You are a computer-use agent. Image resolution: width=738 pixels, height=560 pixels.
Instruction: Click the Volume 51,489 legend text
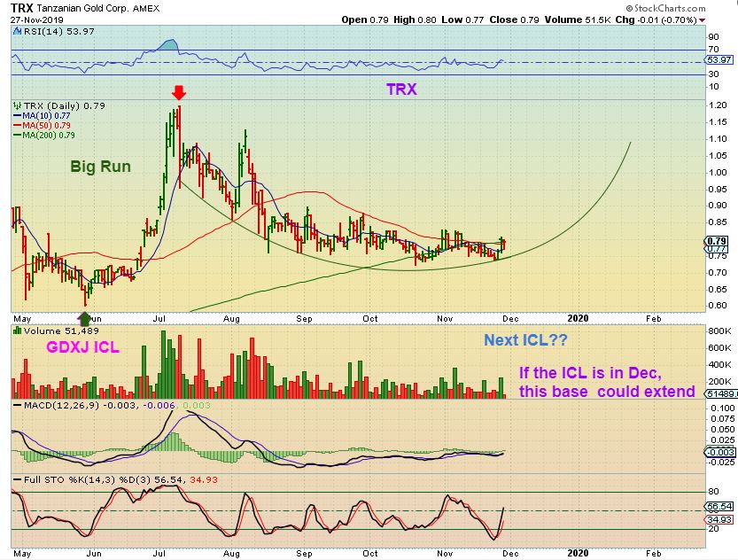(x=61, y=331)
